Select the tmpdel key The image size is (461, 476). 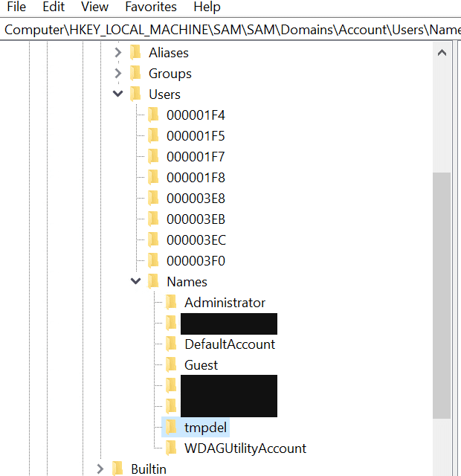[x=205, y=428]
